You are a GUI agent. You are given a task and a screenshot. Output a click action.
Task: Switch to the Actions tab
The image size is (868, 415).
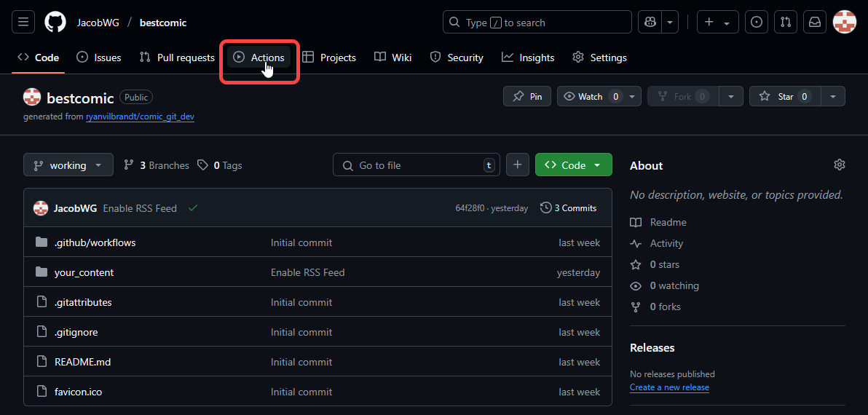click(x=259, y=58)
